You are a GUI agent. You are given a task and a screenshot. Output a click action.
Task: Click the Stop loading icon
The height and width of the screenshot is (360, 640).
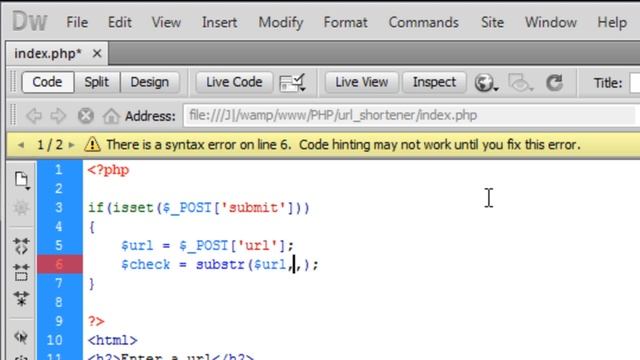(x=85, y=116)
